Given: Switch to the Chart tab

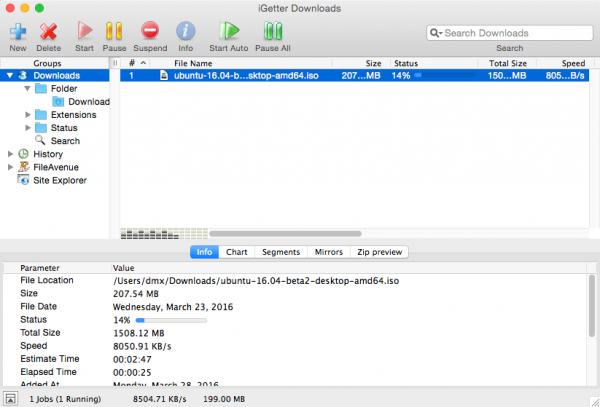Looking at the screenshot, I should coord(236,252).
